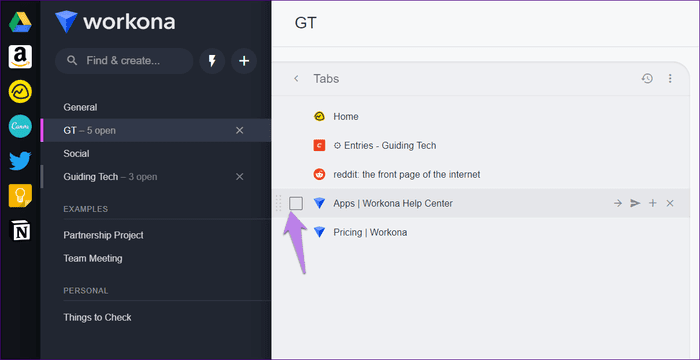This screenshot has width=700, height=360.
Task: Close the GT workspace
Action: coord(240,130)
